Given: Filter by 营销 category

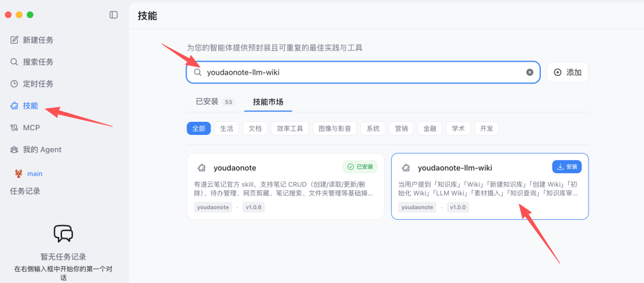Looking at the screenshot, I should click(401, 128).
